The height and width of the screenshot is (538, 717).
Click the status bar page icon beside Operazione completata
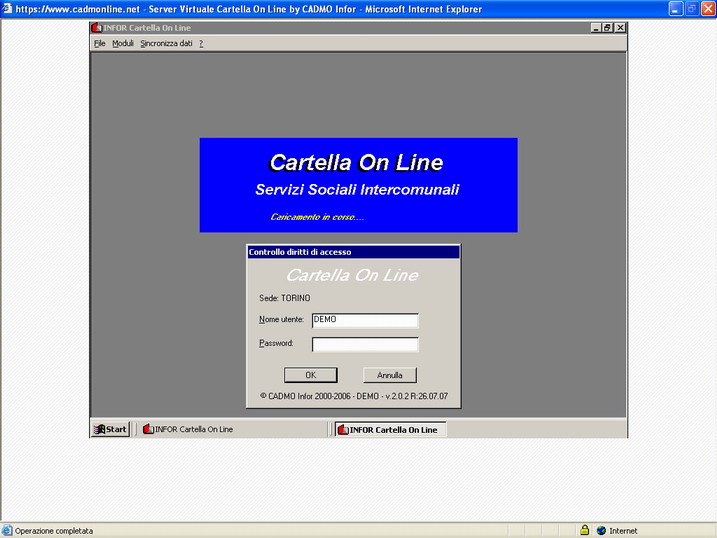[7, 531]
